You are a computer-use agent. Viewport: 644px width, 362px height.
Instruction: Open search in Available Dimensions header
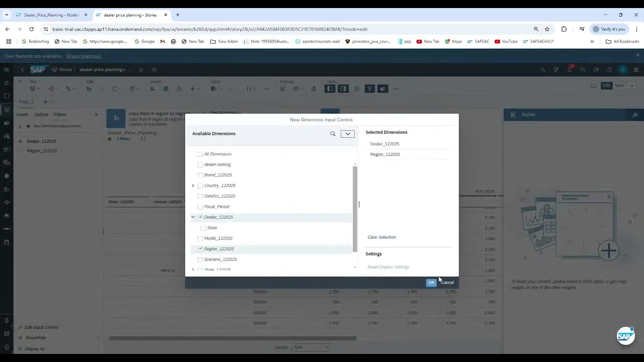(333, 134)
